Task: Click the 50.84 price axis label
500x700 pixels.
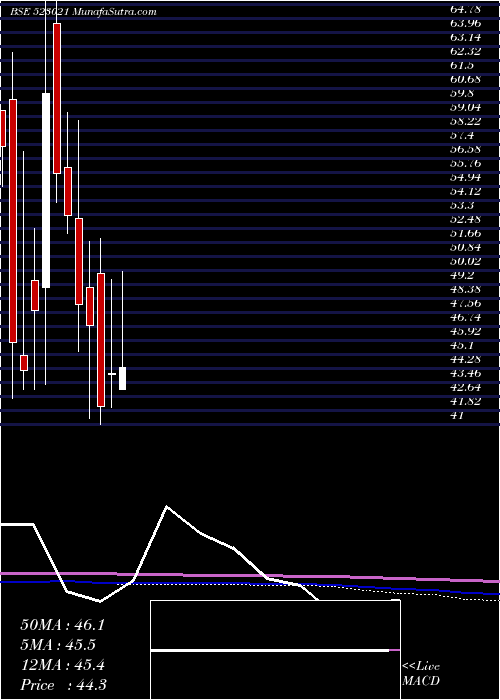Action: point(465,248)
